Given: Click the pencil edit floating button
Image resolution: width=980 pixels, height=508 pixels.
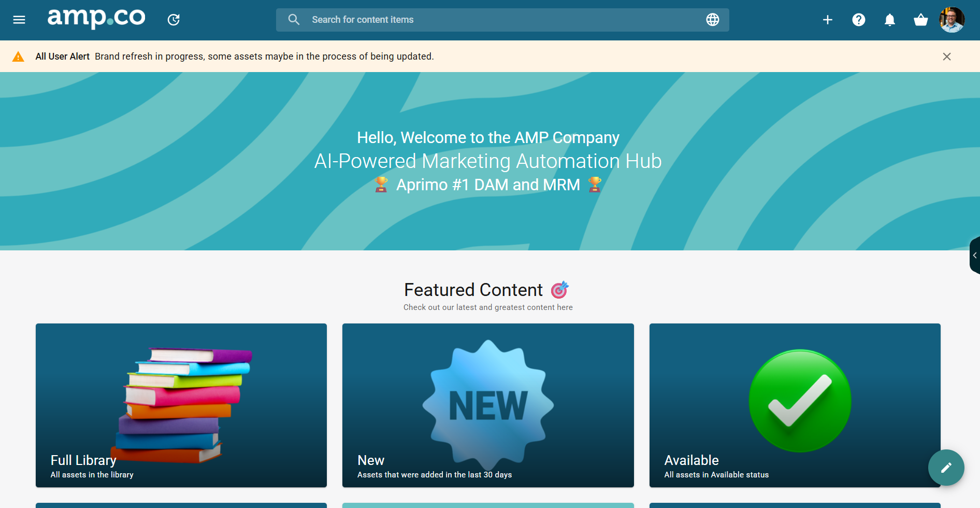Looking at the screenshot, I should 946,468.
